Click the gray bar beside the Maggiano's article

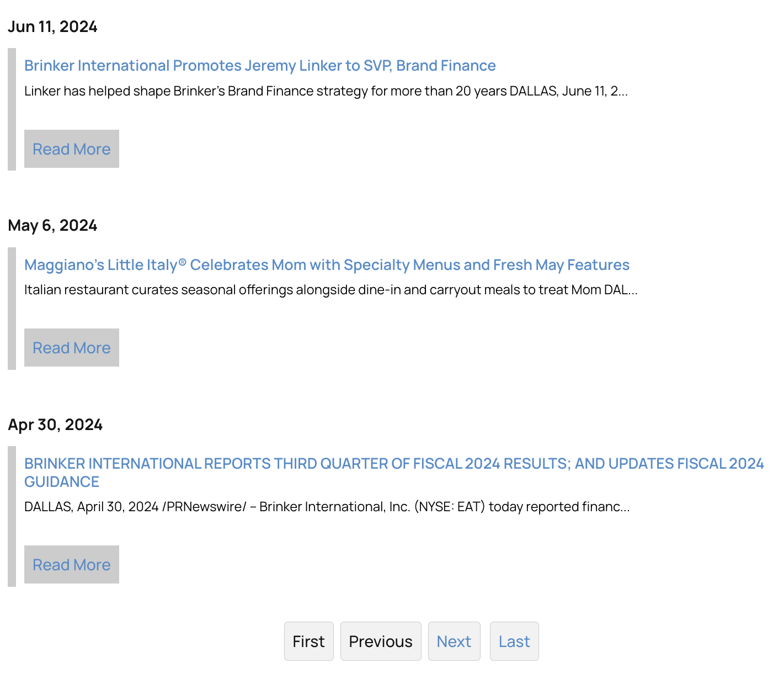pos(12,308)
